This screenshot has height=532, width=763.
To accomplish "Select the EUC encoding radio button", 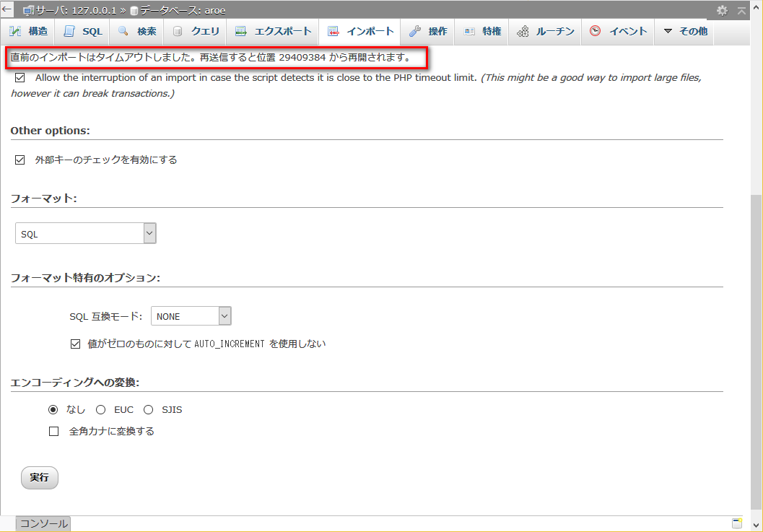I will click(x=101, y=410).
